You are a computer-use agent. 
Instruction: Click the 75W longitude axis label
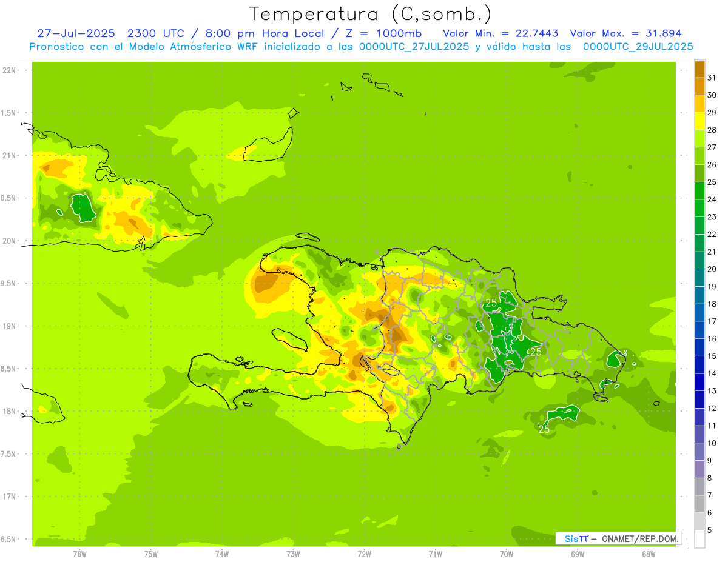click(151, 554)
